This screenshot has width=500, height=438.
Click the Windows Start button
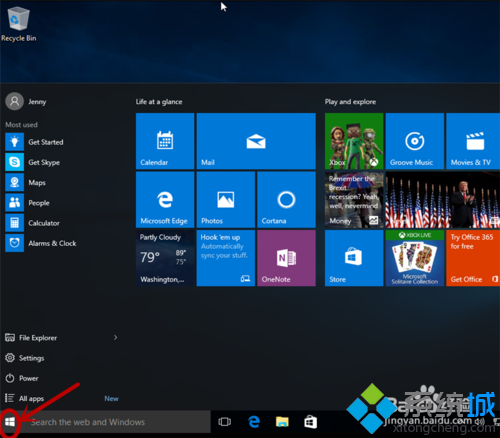coord(10,422)
